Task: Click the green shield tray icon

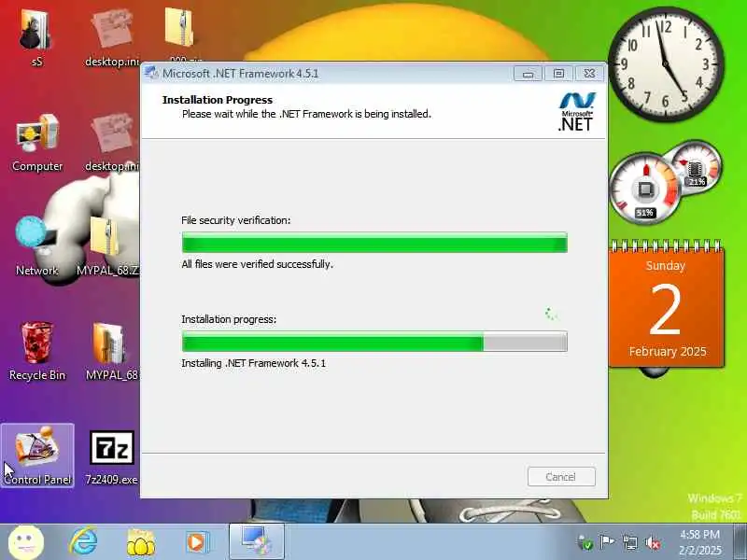Action: (585, 542)
